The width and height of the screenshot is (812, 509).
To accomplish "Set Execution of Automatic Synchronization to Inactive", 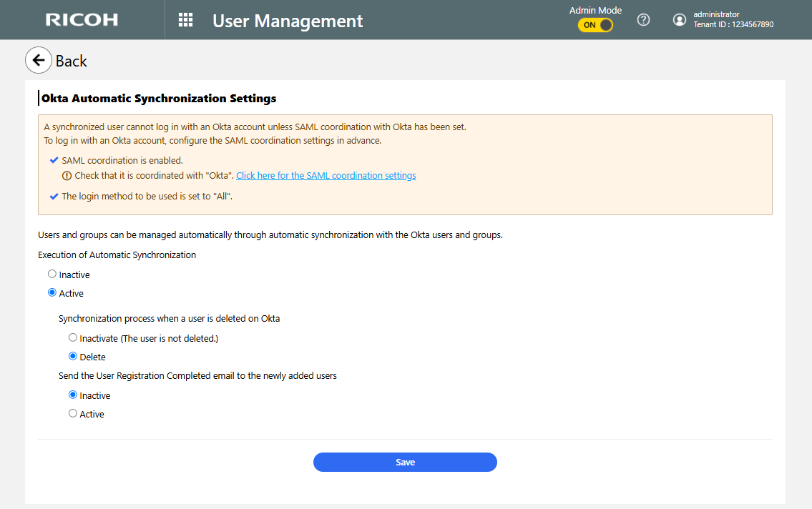I will tap(52, 275).
